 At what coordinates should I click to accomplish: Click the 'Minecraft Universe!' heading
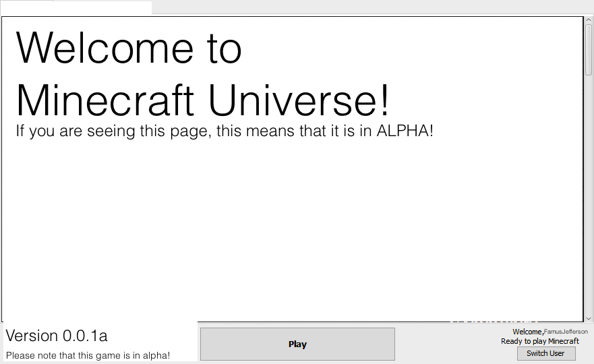[202, 100]
